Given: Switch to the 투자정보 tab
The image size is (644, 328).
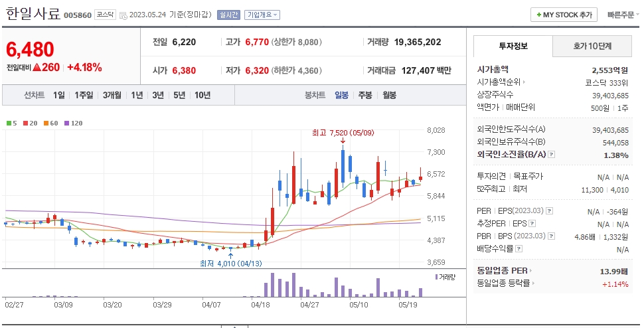Looking at the screenshot, I should 513,46.
